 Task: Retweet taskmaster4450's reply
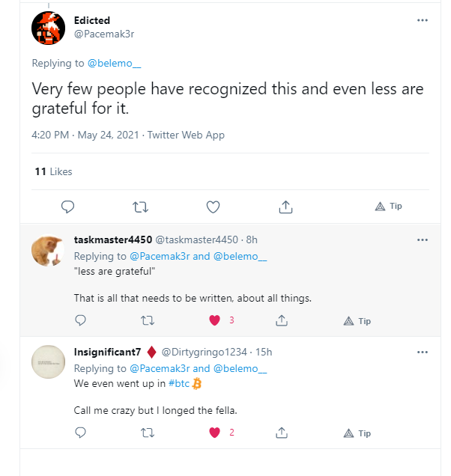click(x=148, y=320)
